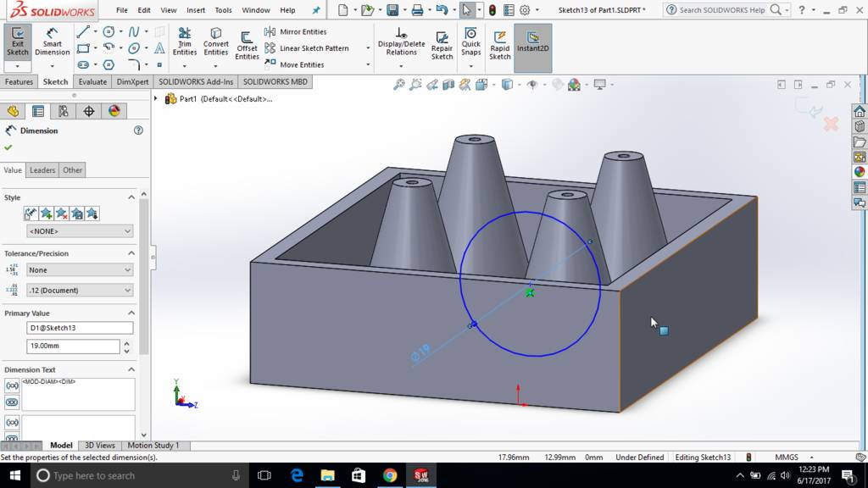
Task: Collapse the Dimension Text section
Action: (x=131, y=369)
